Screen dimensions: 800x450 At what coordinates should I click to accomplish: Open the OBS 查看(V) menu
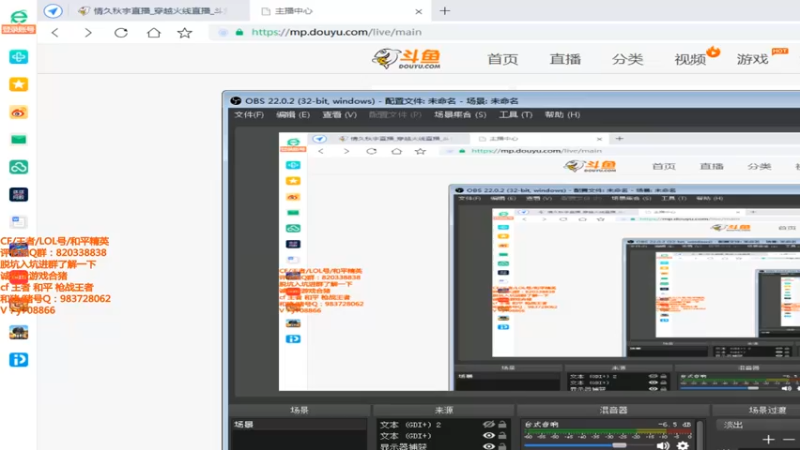click(x=339, y=114)
